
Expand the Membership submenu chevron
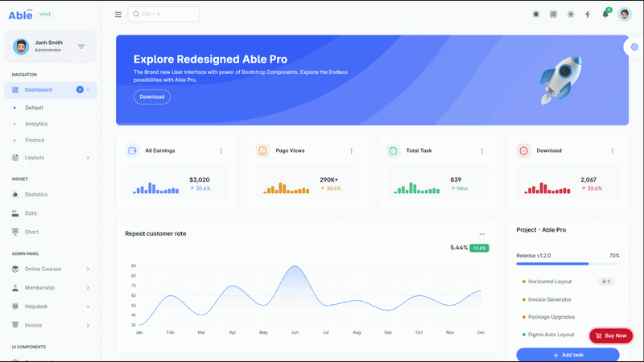pyautogui.click(x=88, y=288)
